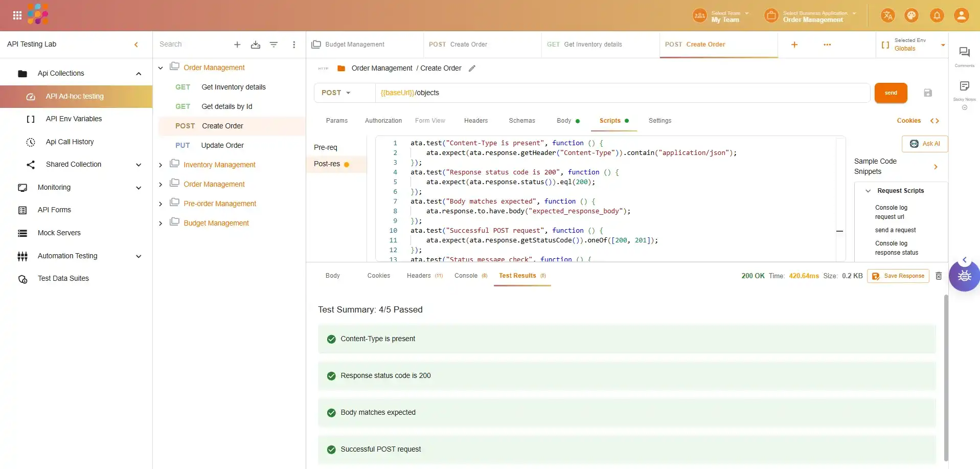Image resolution: width=980 pixels, height=469 pixels.
Task: Add a new collection with plus icon
Action: click(x=237, y=44)
